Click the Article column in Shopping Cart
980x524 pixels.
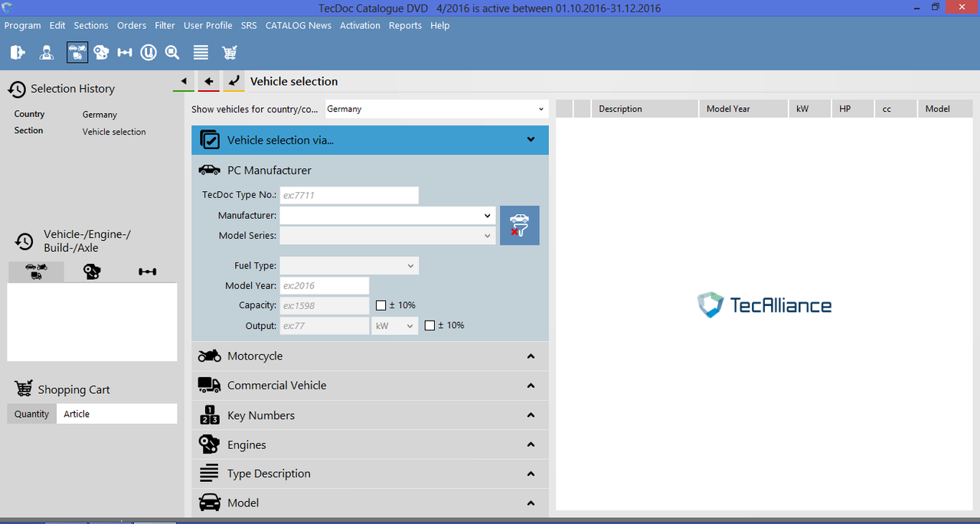[117, 414]
